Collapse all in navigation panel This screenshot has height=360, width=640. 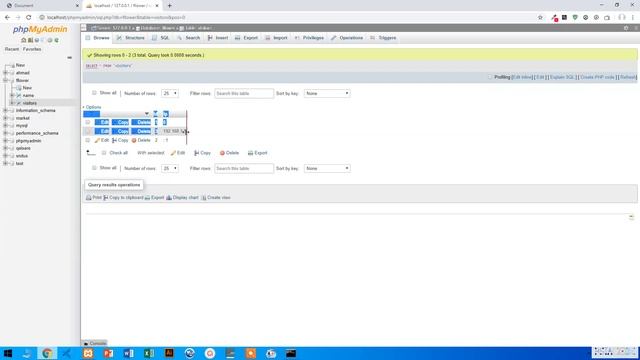click(x=69, y=58)
